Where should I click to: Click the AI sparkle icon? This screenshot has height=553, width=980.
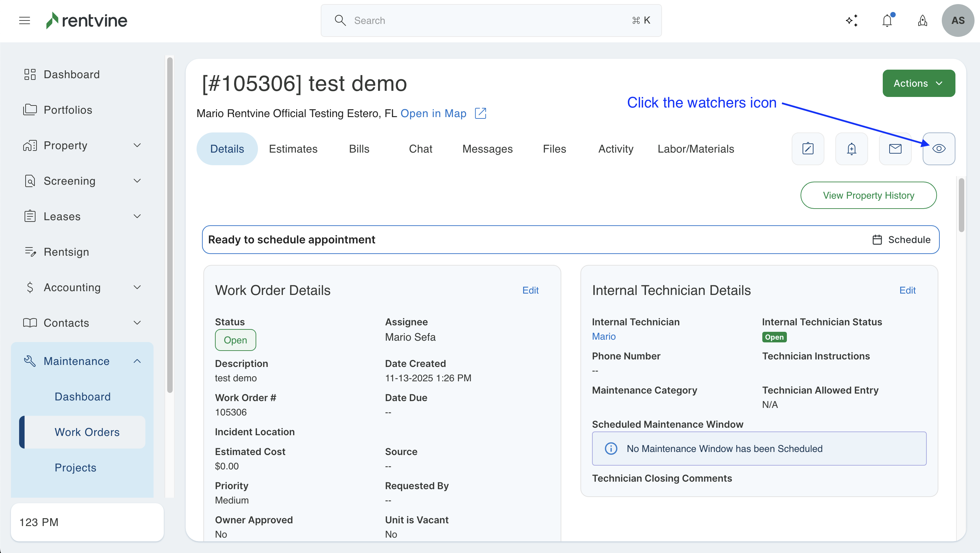pos(852,20)
